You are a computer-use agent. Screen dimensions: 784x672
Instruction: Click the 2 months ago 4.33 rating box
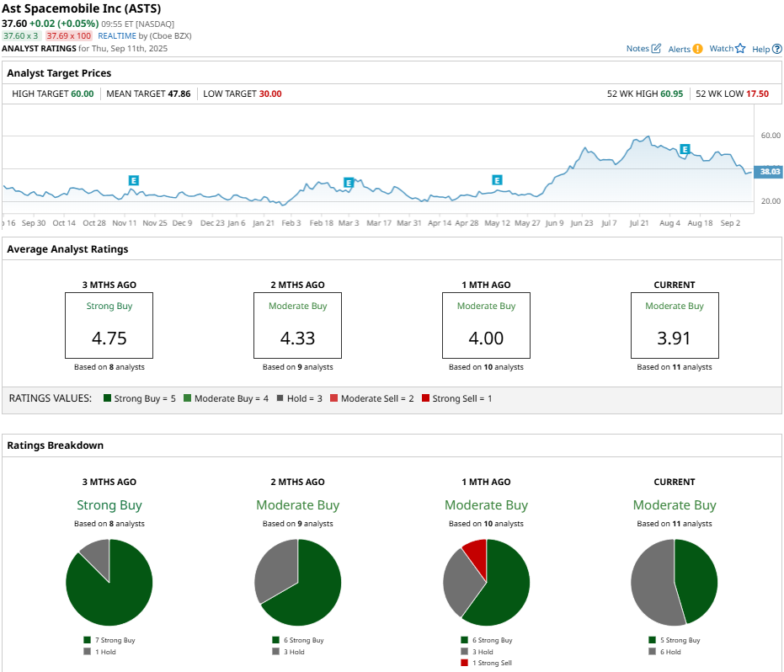click(x=297, y=326)
